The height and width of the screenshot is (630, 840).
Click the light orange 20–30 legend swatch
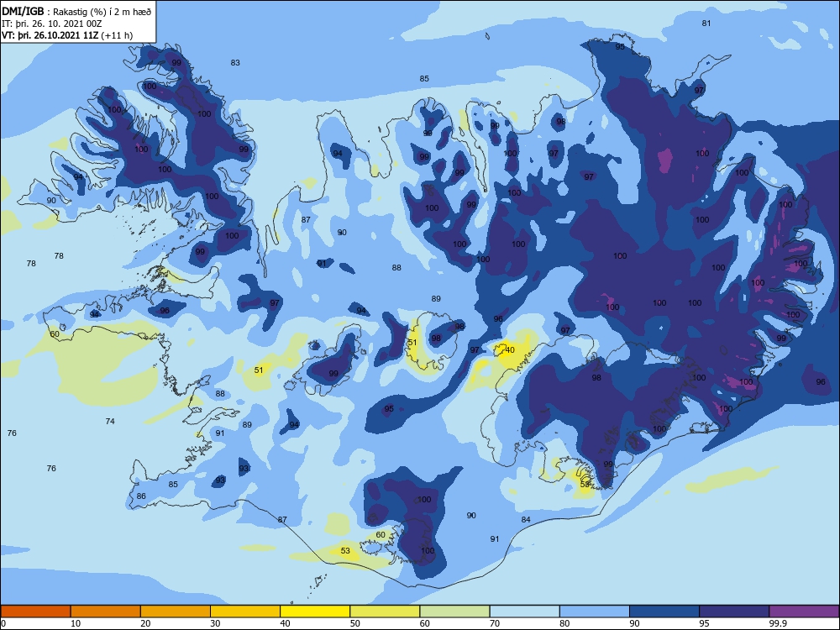click(x=176, y=612)
